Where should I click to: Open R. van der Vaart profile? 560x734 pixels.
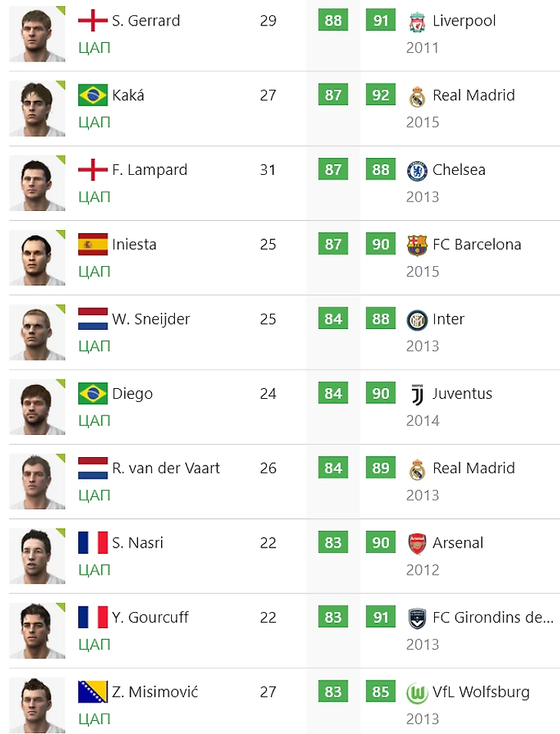166,468
